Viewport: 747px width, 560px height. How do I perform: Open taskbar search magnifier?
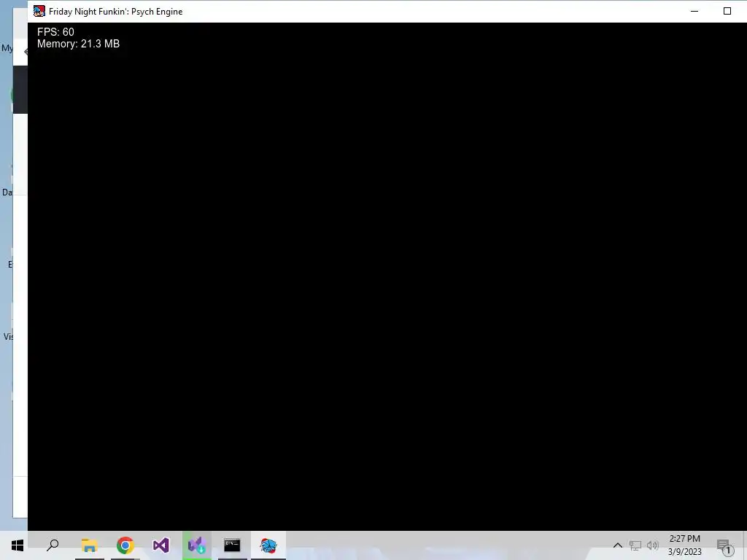53,545
